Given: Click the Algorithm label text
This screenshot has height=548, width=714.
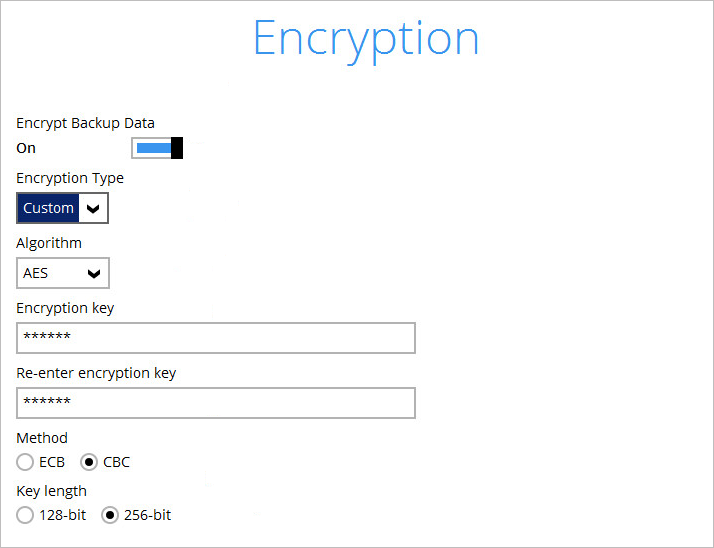Looking at the screenshot, I should [49, 243].
